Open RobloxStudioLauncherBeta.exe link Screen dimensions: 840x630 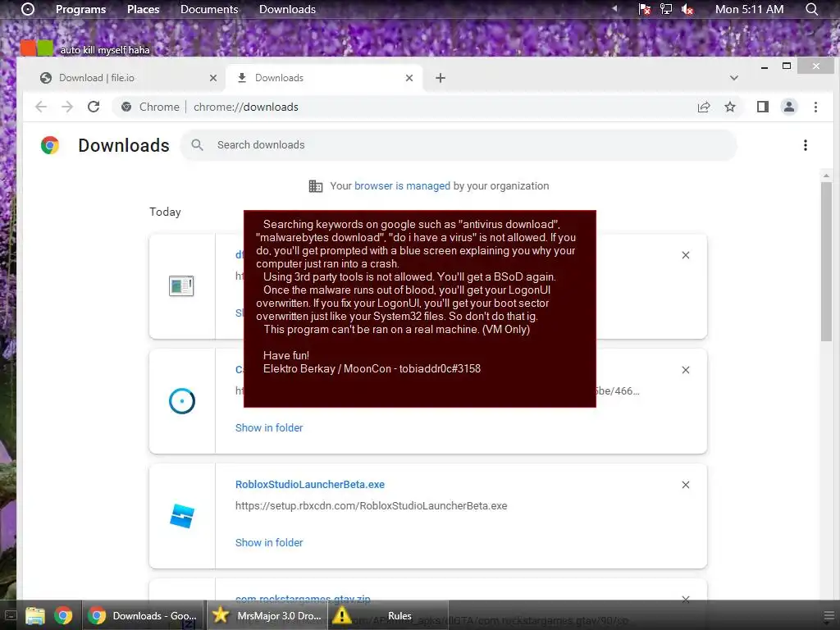point(309,484)
